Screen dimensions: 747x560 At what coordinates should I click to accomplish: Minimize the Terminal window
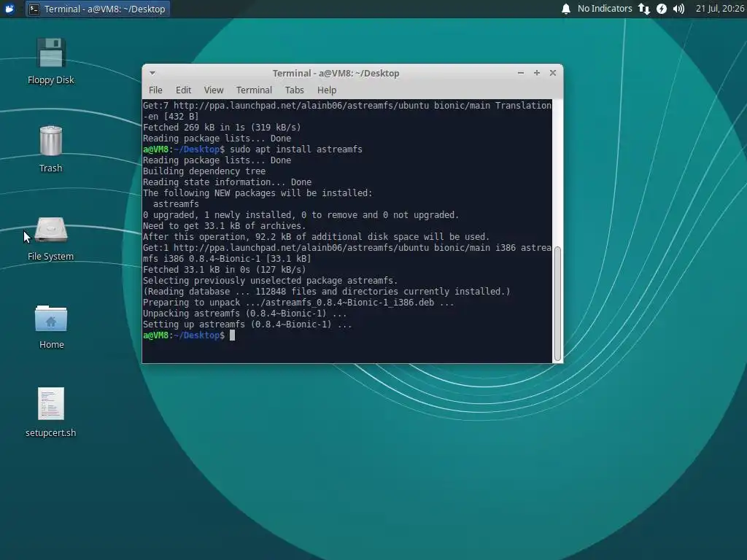pyautogui.click(x=521, y=73)
